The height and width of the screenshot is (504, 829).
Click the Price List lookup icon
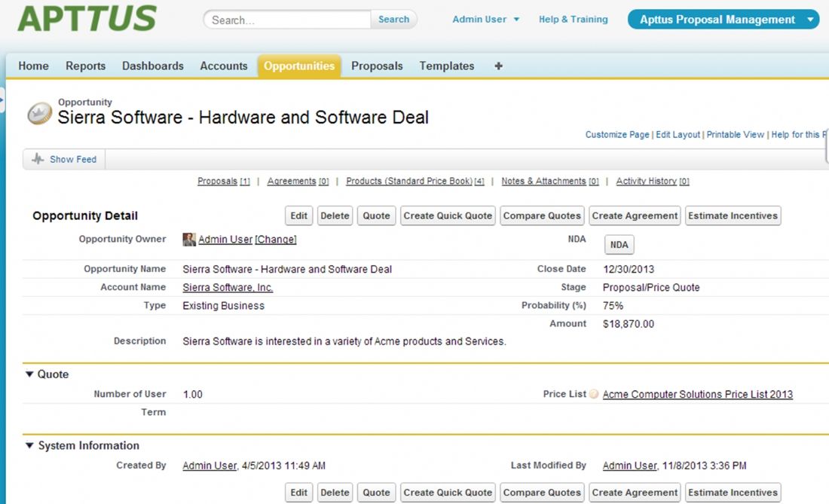tap(594, 394)
